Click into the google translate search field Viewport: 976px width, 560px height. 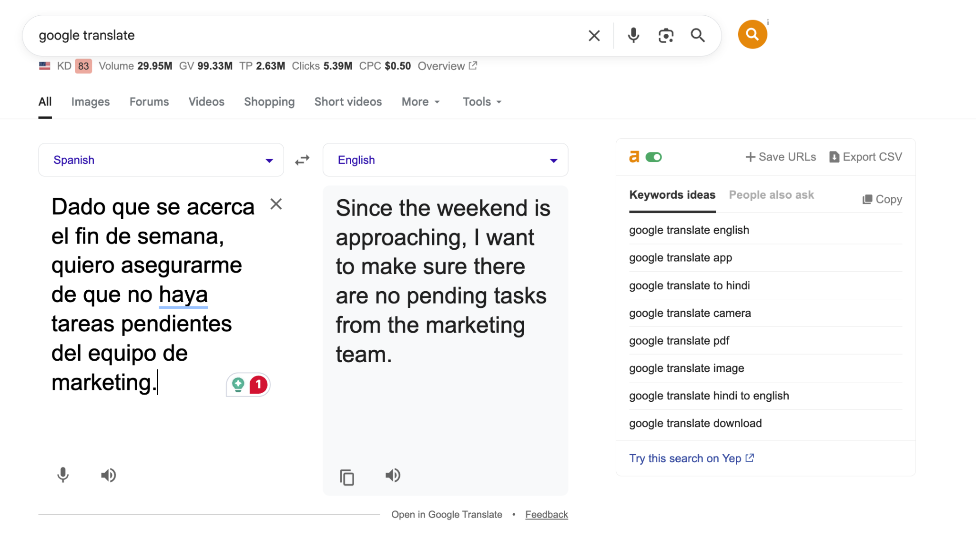click(305, 35)
